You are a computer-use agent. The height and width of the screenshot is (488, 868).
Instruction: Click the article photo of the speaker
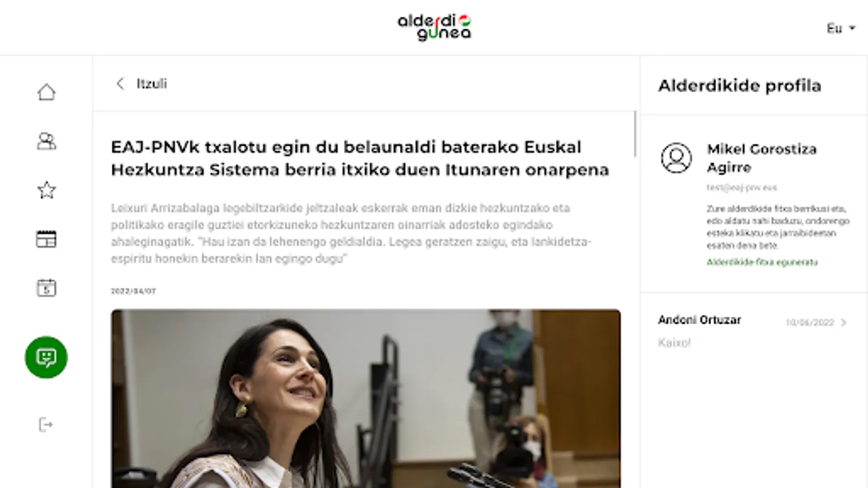point(366,399)
